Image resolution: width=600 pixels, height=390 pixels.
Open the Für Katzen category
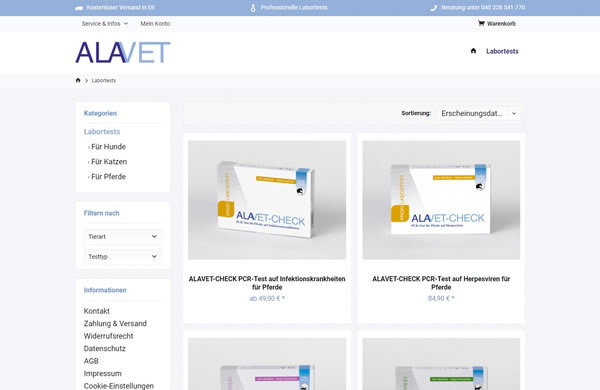coord(109,162)
